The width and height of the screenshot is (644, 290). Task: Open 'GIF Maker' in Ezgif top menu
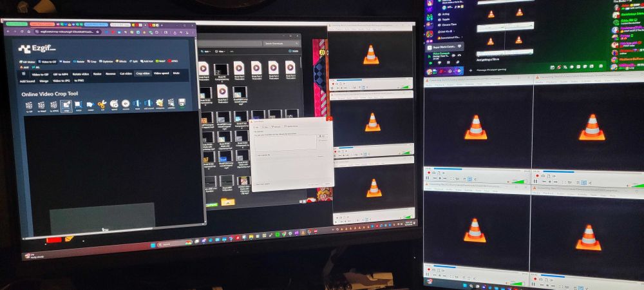(x=28, y=62)
